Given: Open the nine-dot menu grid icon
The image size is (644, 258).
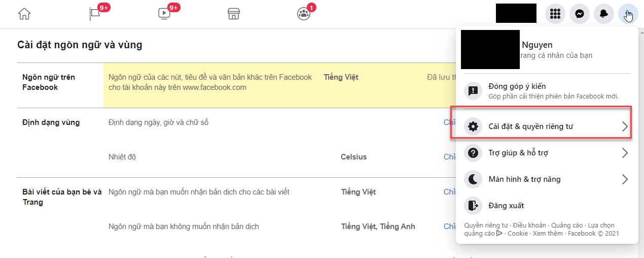Looking at the screenshot, I should coord(555,14).
